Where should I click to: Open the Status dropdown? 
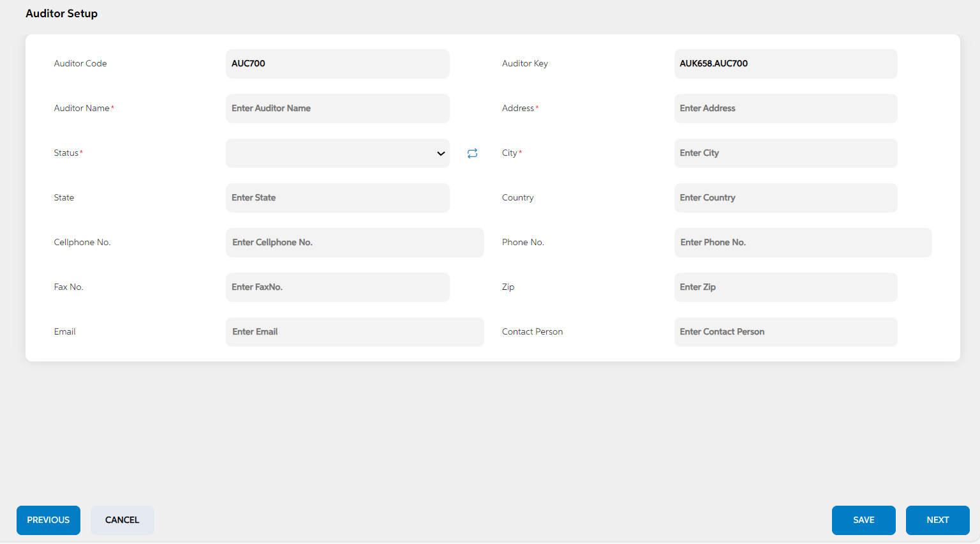pyautogui.click(x=338, y=153)
